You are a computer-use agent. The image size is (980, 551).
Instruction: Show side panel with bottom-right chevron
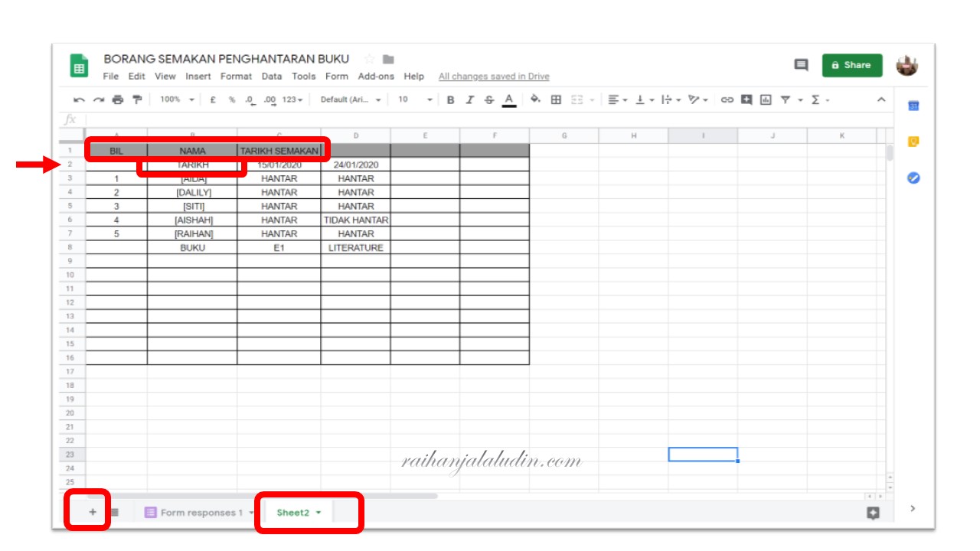tap(913, 508)
